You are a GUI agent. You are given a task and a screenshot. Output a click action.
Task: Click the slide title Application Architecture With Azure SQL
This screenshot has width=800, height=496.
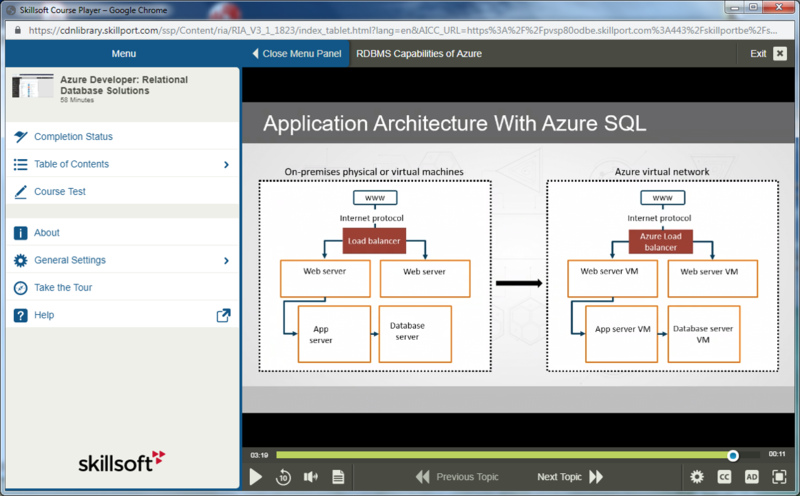click(455, 123)
